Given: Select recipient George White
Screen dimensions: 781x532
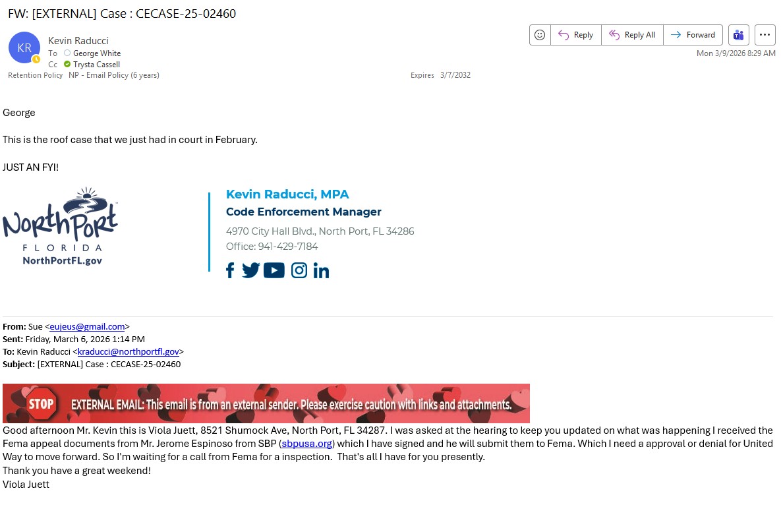Looking at the screenshot, I should 97,53.
